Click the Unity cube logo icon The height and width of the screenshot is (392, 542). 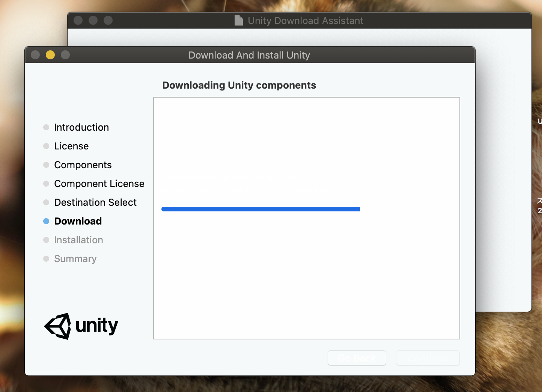pos(58,326)
